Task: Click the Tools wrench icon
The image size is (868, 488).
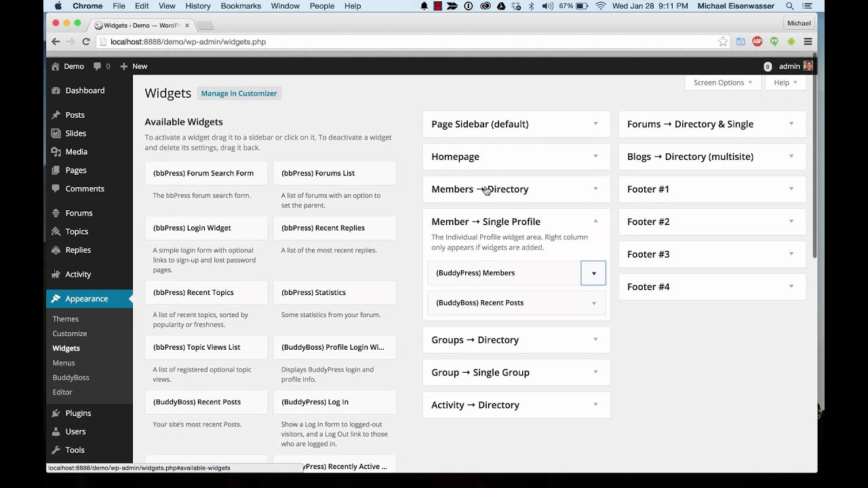Action: tap(56, 449)
